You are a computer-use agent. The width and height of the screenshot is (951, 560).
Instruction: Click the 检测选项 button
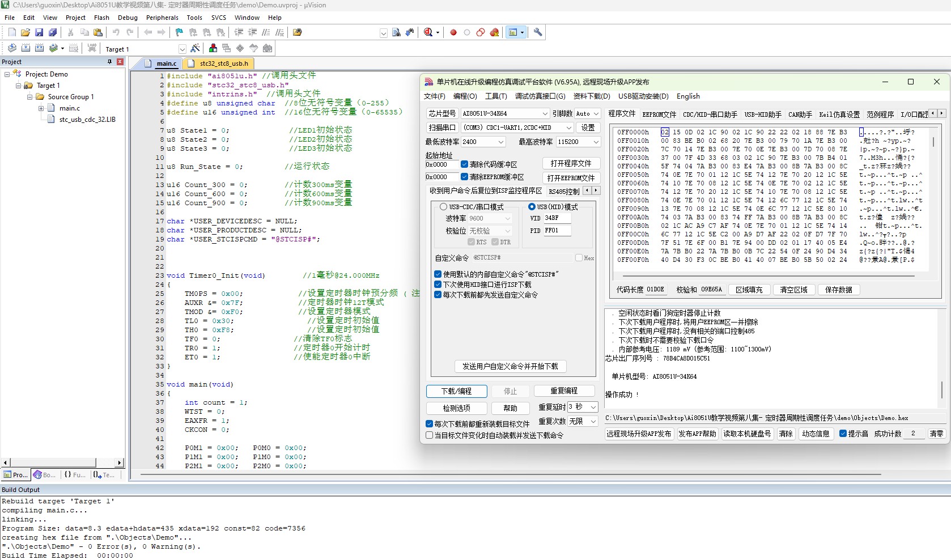tap(456, 408)
